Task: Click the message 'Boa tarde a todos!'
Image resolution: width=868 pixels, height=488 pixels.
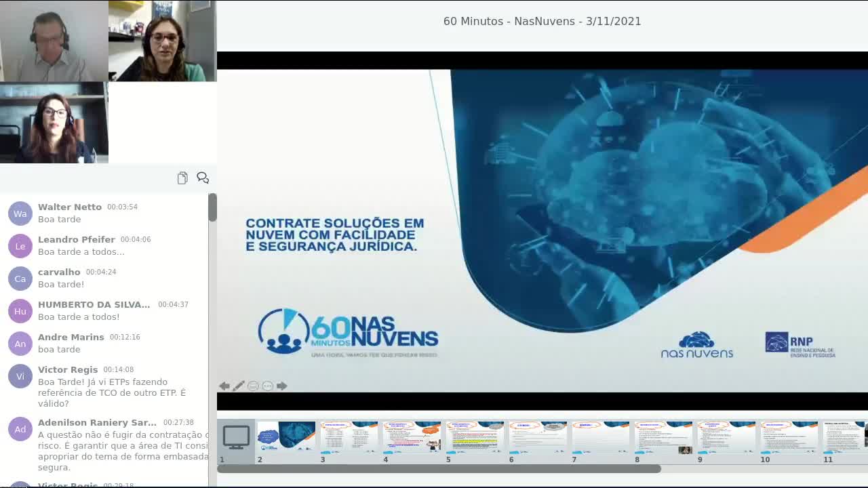Action: pyautogui.click(x=79, y=317)
